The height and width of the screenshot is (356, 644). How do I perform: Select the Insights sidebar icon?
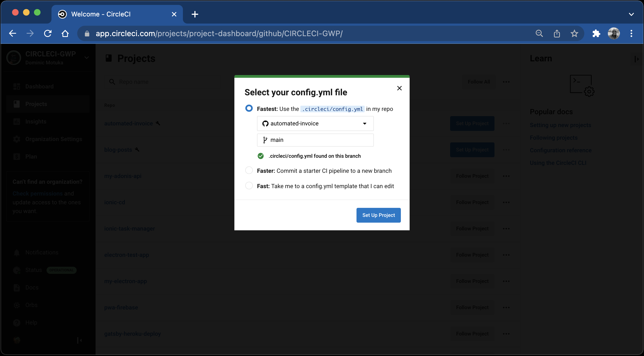[16, 121]
